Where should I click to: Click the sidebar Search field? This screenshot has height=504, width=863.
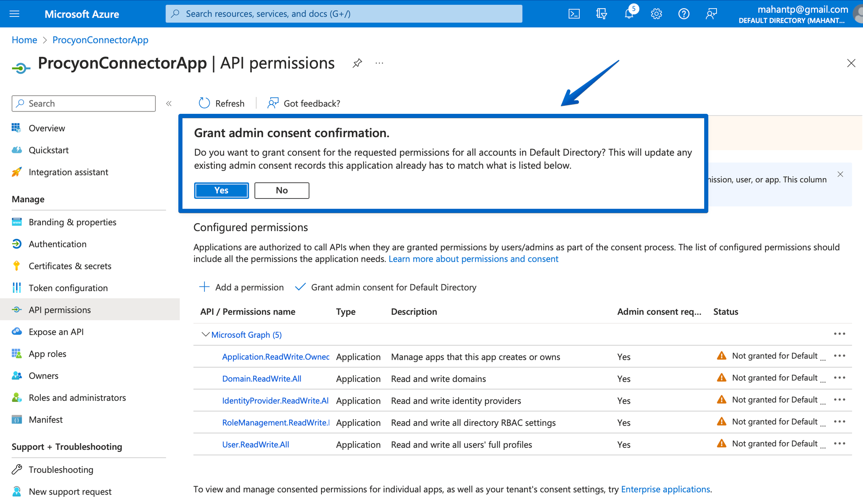(84, 103)
